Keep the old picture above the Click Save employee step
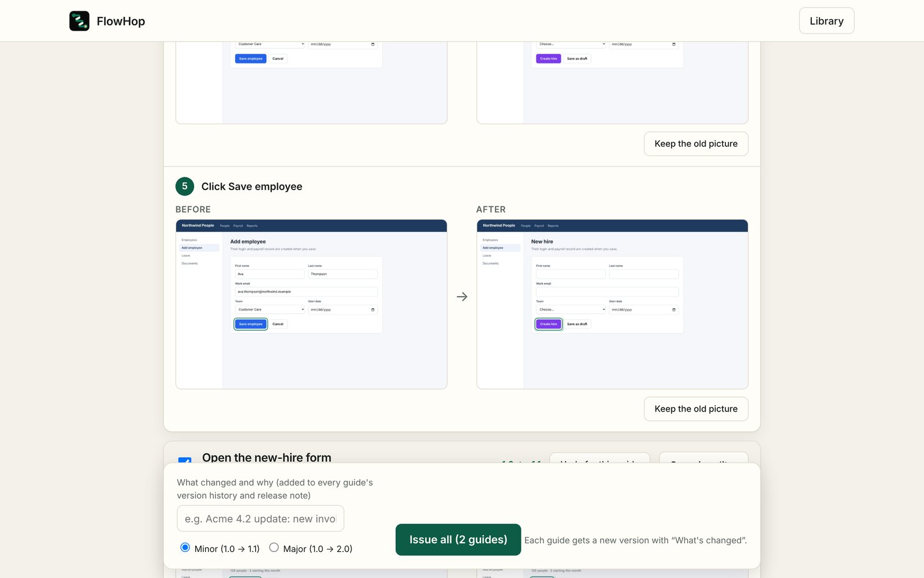This screenshot has width=924, height=578. [x=696, y=144]
